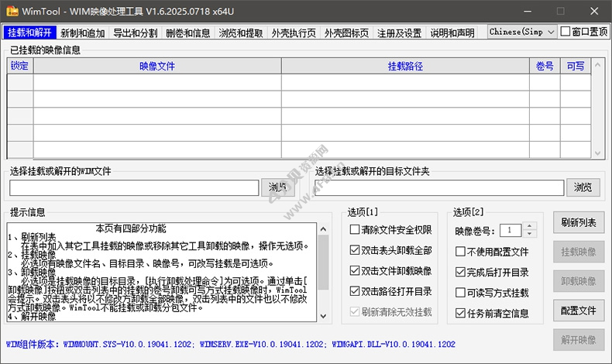Click the 刷新列表 button

click(x=578, y=223)
